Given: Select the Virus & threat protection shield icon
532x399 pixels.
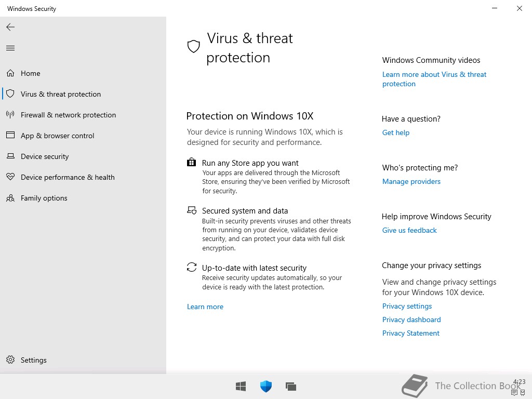Looking at the screenshot, I should [x=10, y=94].
